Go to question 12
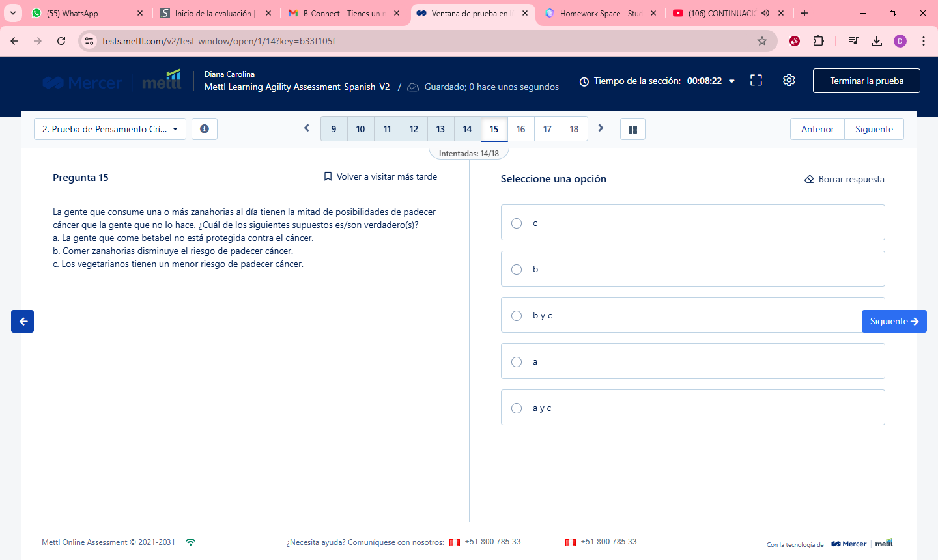 414,129
